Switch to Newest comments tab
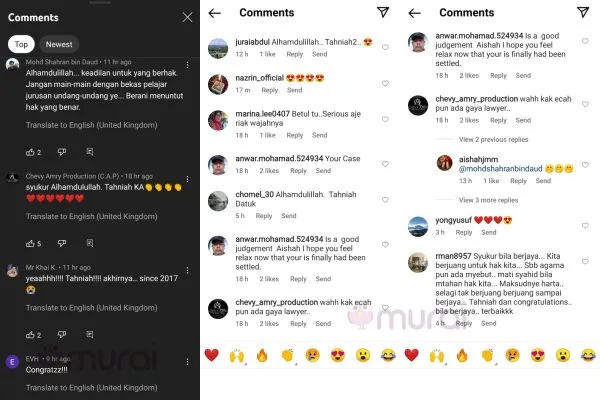The height and width of the screenshot is (400, 600). pos(59,44)
